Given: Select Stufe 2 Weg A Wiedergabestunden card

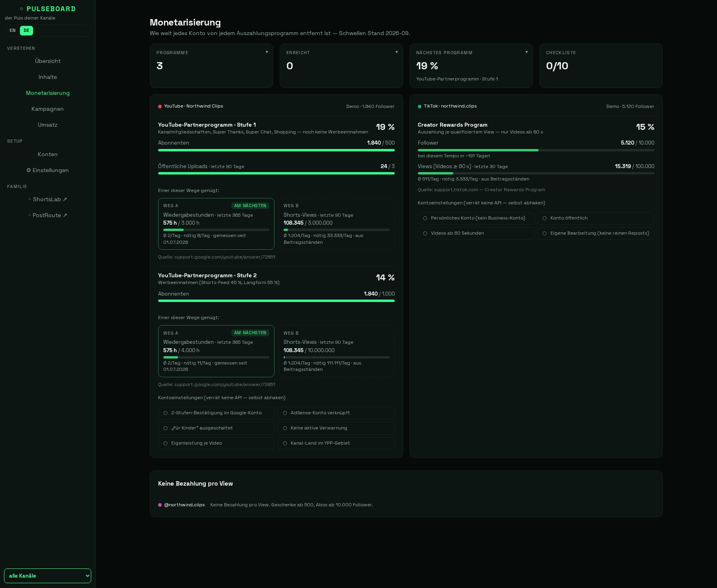Looking at the screenshot, I should coord(216,351).
